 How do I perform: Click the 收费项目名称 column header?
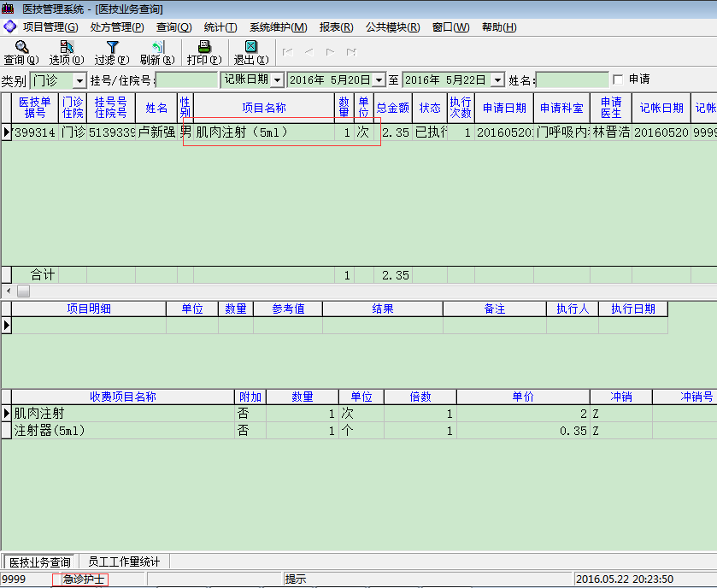pyautogui.click(x=123, y=397)
